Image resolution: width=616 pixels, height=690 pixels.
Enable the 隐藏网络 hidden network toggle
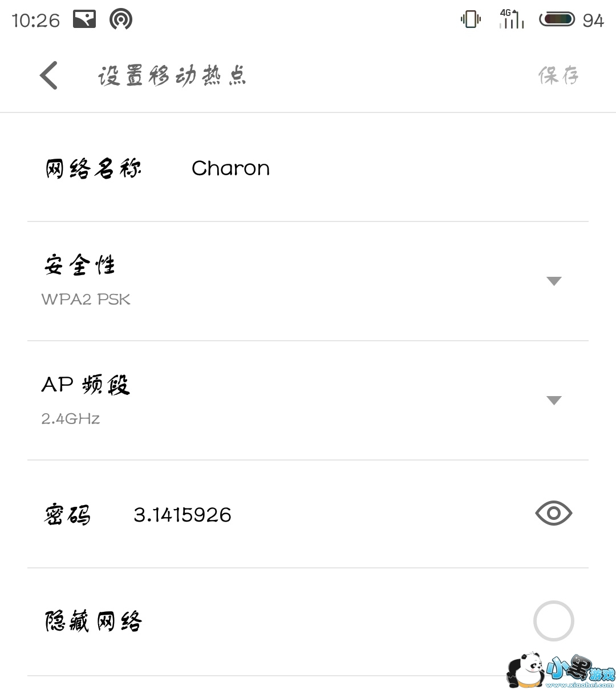pos(553,621)
